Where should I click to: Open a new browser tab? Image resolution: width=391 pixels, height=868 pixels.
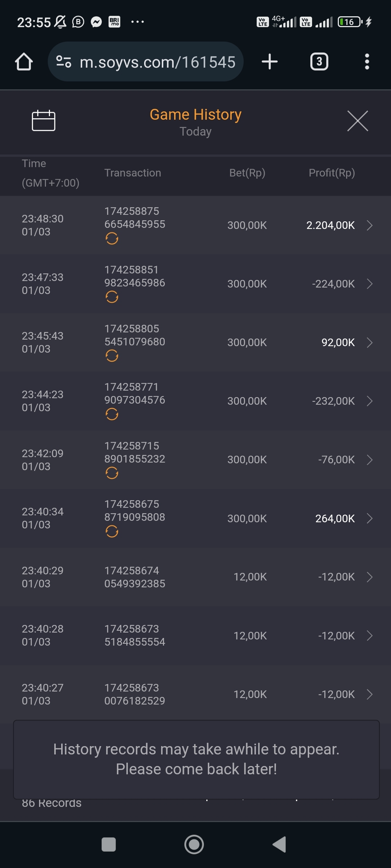coord(270,62)
